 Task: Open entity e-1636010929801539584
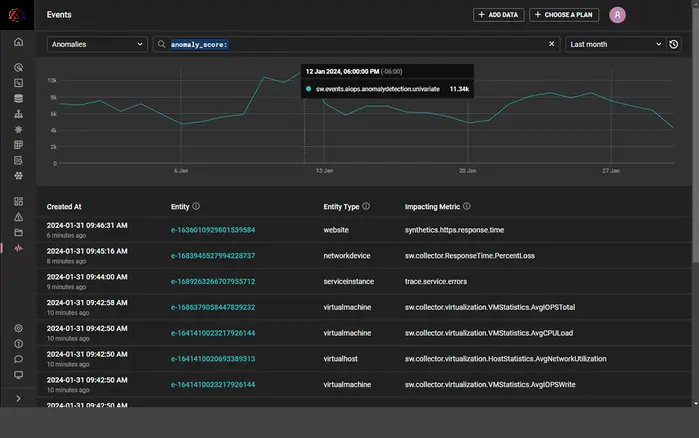click(x=213, y=230)
